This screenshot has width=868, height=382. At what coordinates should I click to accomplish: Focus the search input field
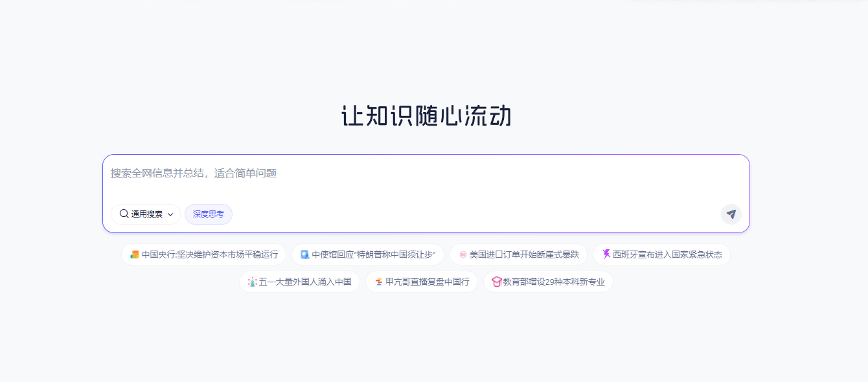(x=426, y=174)
